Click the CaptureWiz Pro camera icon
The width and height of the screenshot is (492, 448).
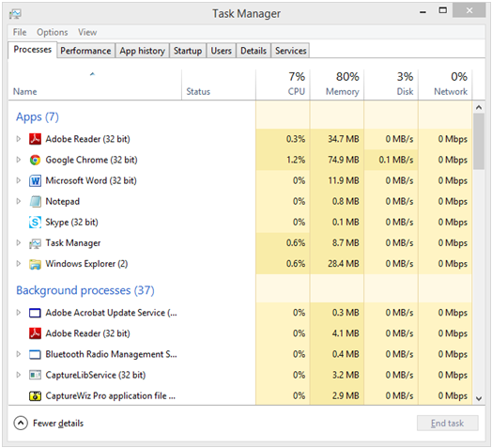pos(35,396)
